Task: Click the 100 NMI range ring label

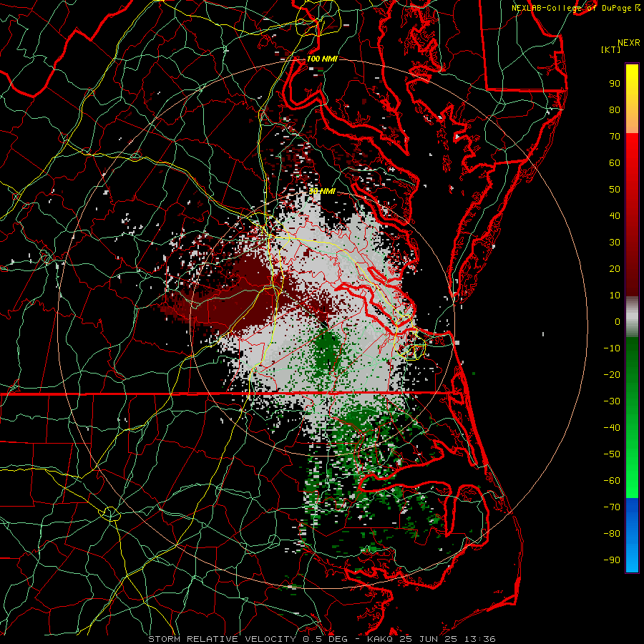Action: click(x=322, y=59)
